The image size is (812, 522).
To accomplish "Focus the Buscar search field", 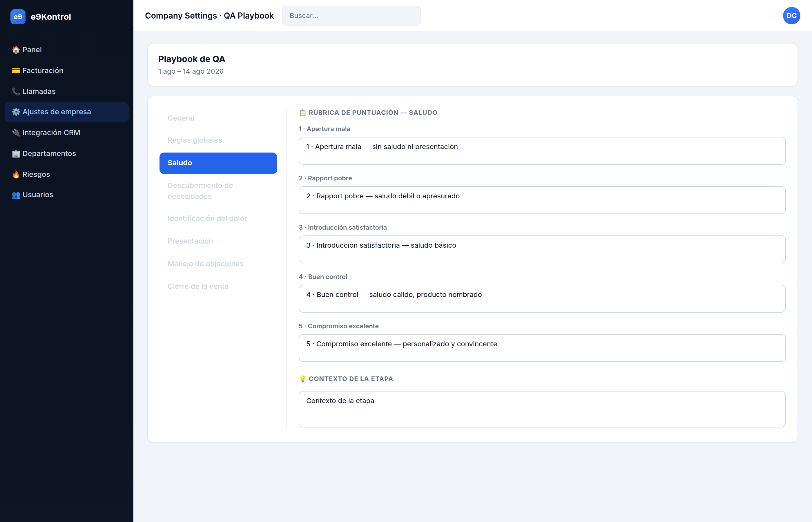I will tap(351, 16).
